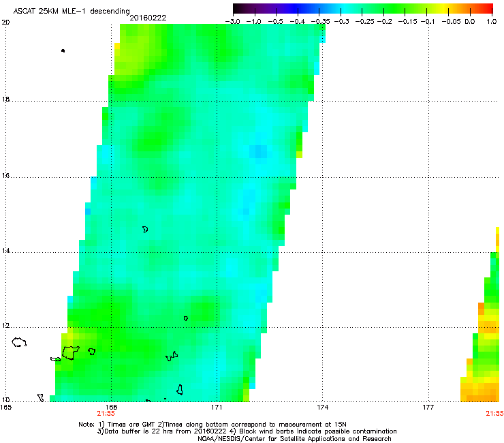This screenshot has width=504, height=443.
Task: Click the latitude label "12"
Action: (x=5, y=326)
